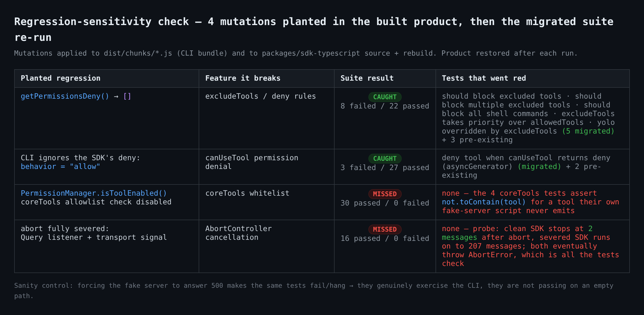Click the CAUGHT badge for canUseTool row
Screen dimensions: 644x315
point(385,159)
